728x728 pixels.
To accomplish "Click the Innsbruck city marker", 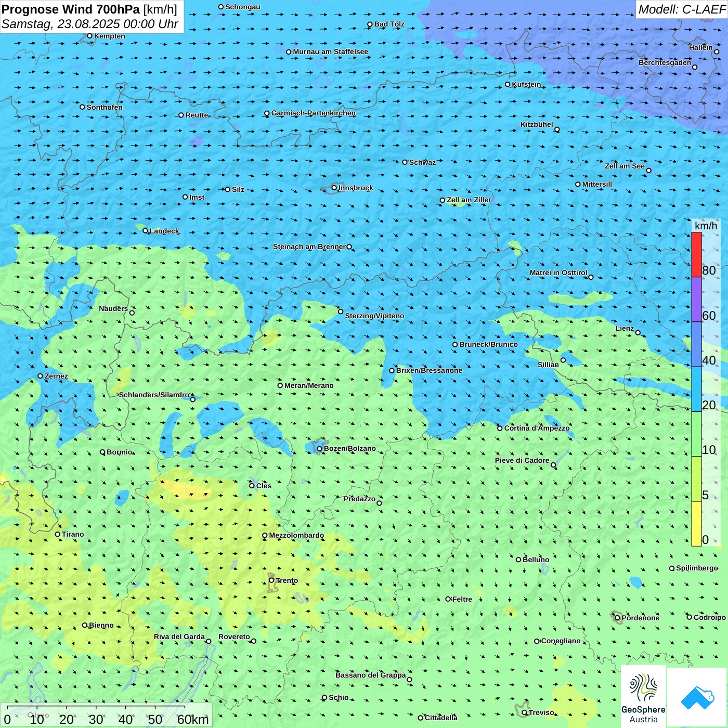I will coord(334,188).
